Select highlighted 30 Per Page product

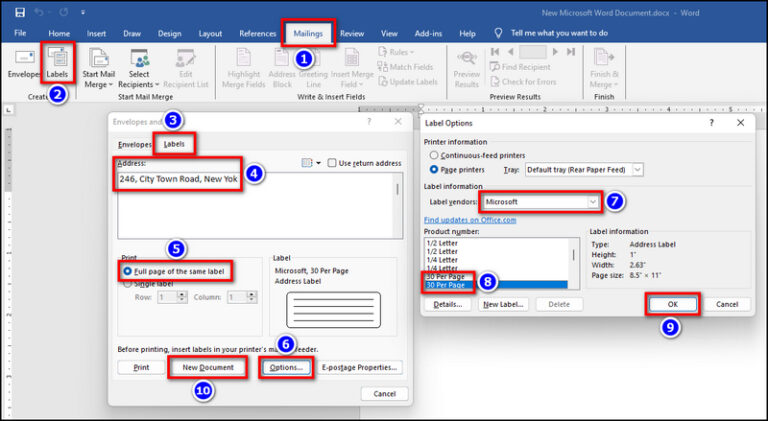[x=496, y=285]
